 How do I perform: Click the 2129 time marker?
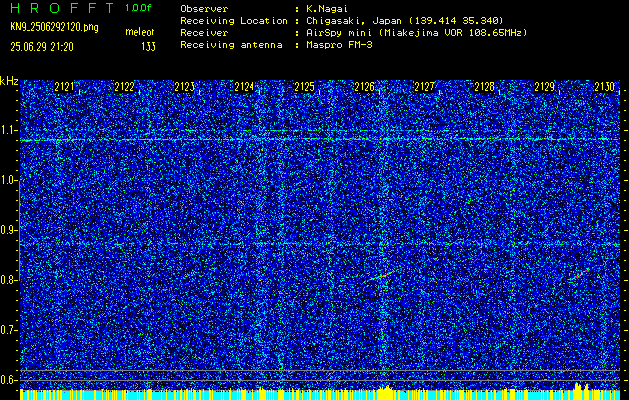(545, 87)
